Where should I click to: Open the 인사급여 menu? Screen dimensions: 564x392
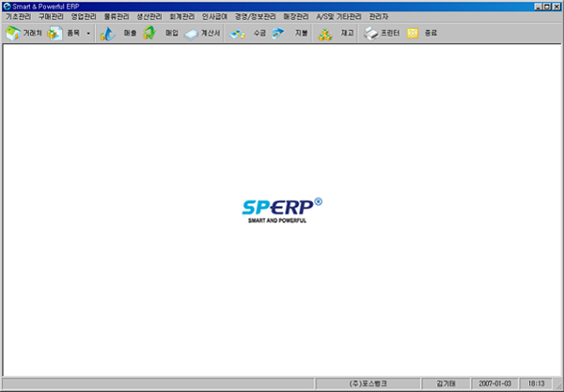coord(214,17)
